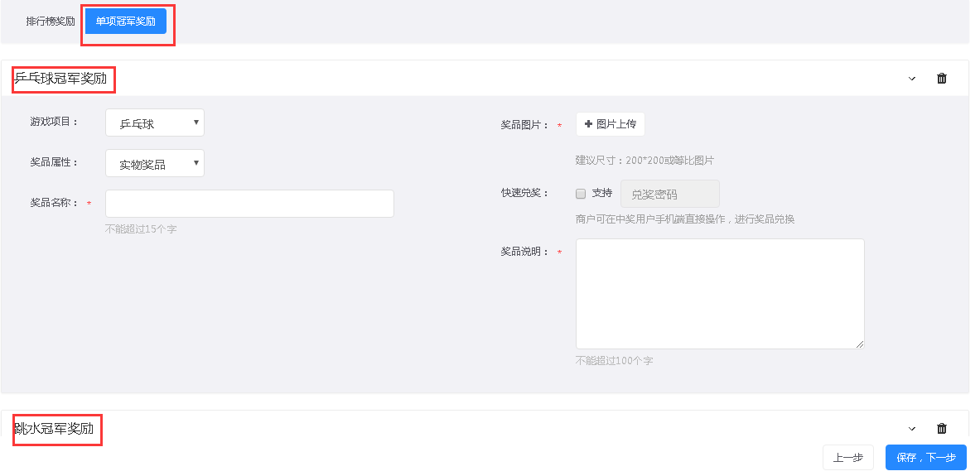This screenshot has width=980, height=476.
Task: Go back with the 上一步 button
Action: pyautogui.click(x=848, y=457)
